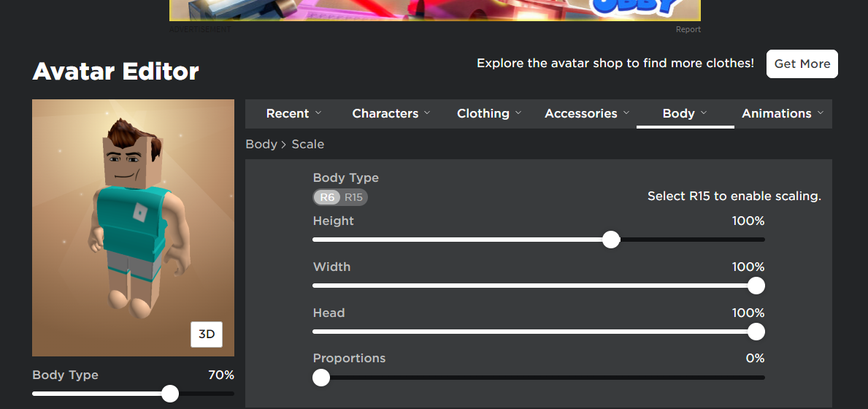This screenshot has height=409, width=868.
Task: Click the advertisement banner
Action: click(435, 10)
